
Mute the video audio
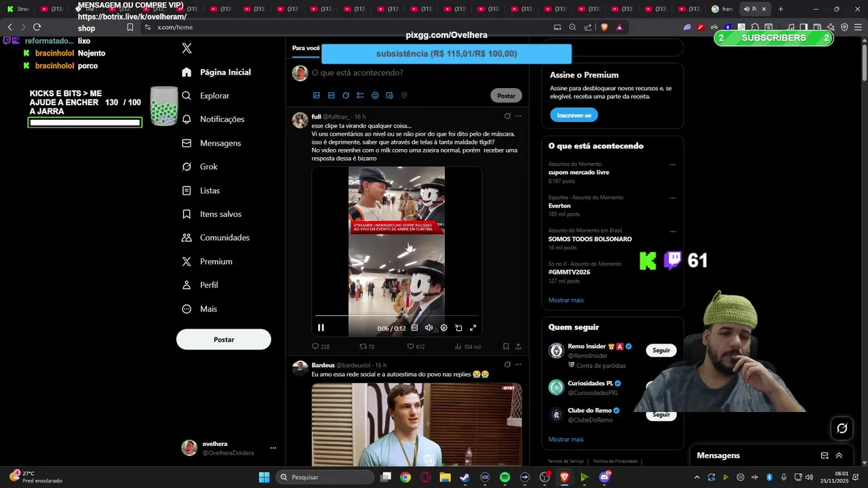pyautogui.click(x=429, y=328)
